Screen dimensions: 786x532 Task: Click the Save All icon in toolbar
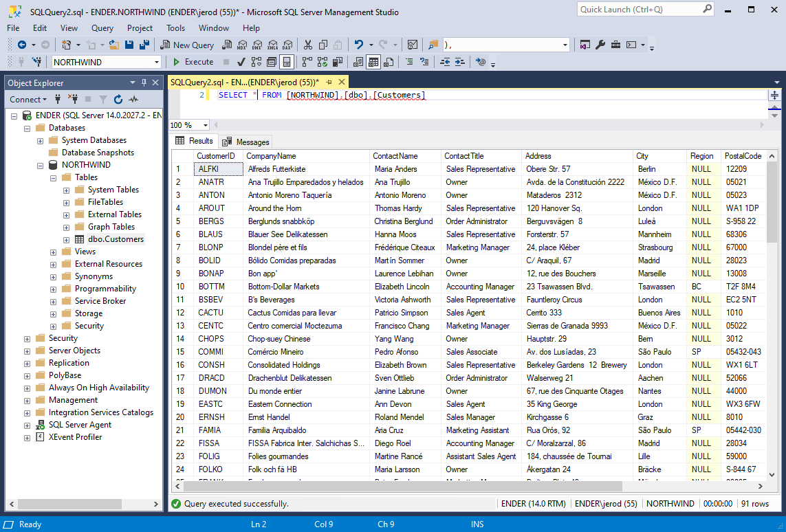(144, 45)
